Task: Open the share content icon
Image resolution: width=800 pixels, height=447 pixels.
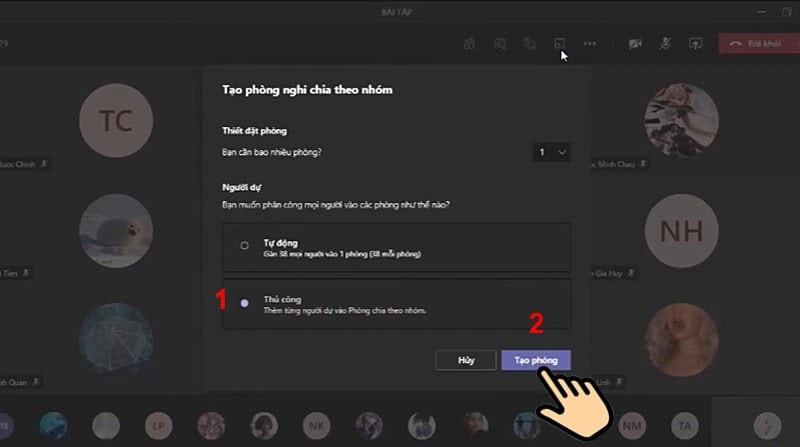Action: 695,44
